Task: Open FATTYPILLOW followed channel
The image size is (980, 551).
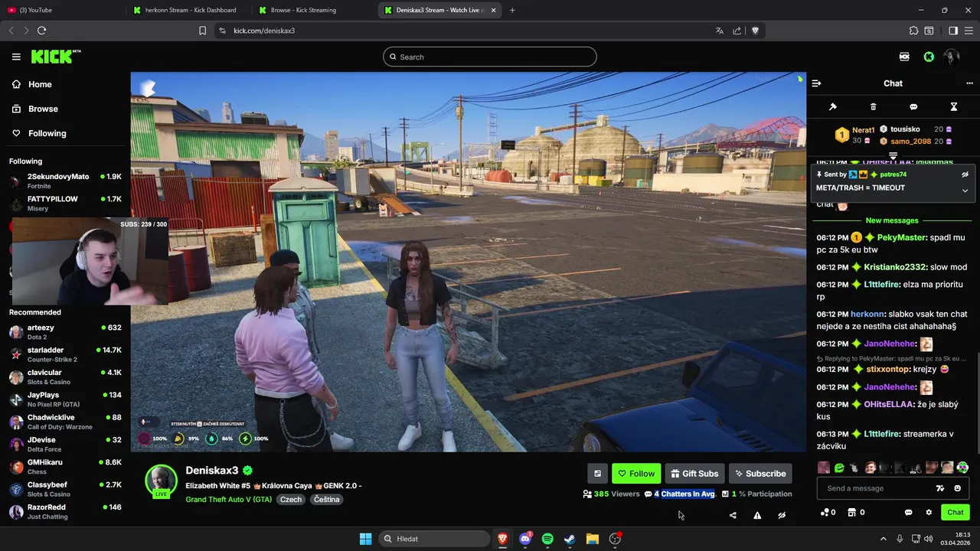Action: (x=65, y=203)
